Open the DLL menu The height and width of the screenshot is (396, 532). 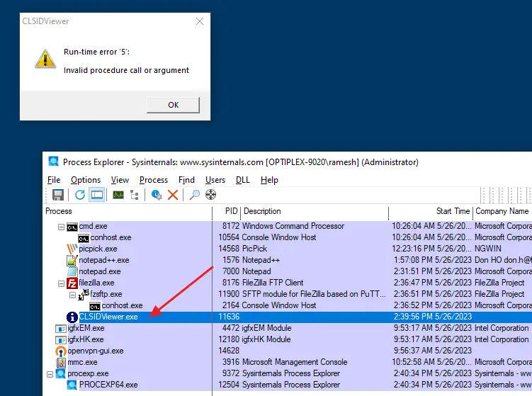pyautogui.click(x=242, y=180)
